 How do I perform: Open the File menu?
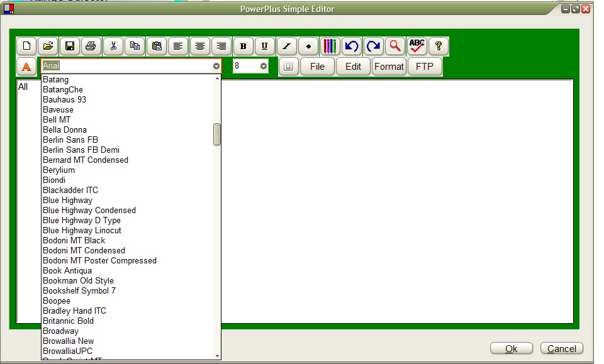[x=317, y=66]
